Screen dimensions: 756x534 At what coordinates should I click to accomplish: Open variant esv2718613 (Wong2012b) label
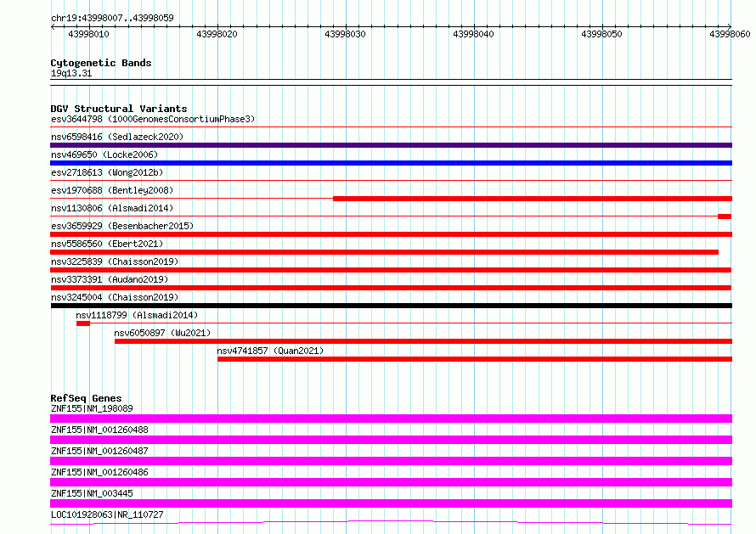point(107,172)
